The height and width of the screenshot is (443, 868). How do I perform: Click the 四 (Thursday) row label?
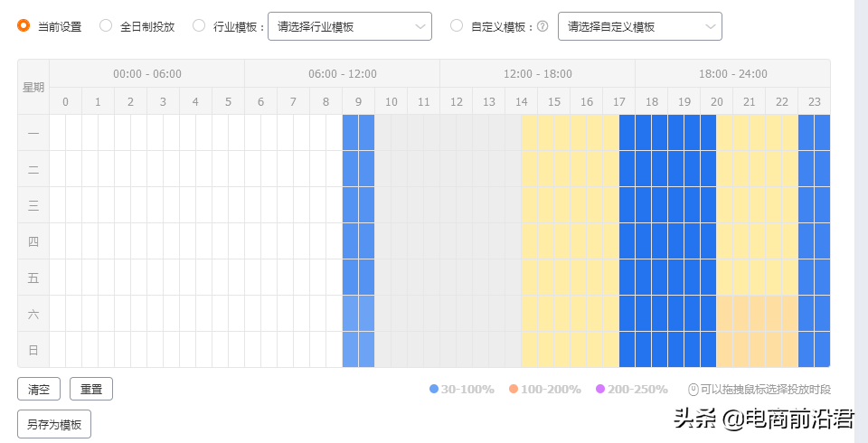[x=33, y=241]
